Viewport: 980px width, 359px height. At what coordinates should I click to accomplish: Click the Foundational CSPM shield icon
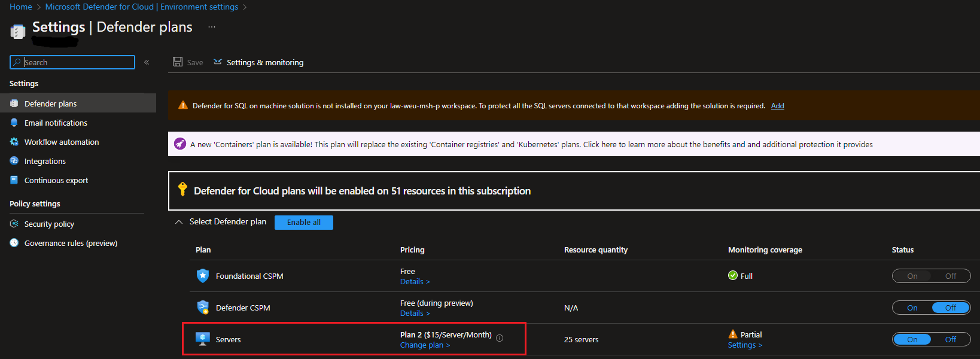pyautogui.click(x=203, y=275)
